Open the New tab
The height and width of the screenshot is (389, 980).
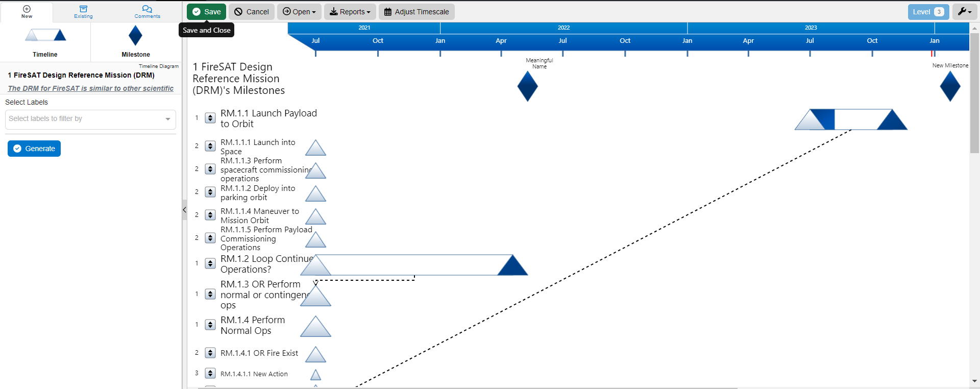[27, 12]
